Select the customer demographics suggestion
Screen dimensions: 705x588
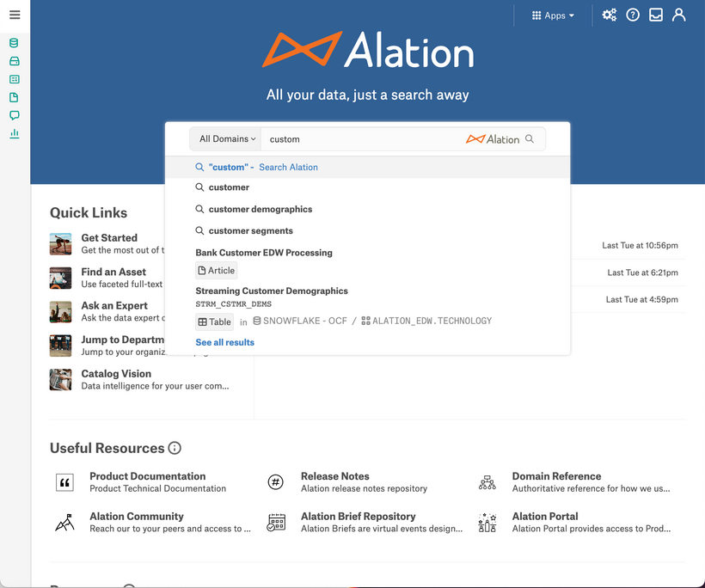(261, 209)
